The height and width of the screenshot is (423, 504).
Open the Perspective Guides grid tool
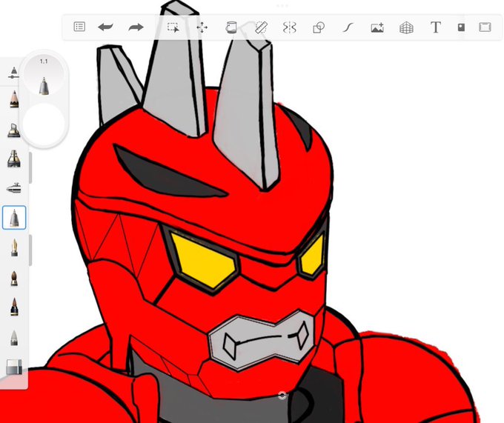pyautogui.click(x=406, y=27)
